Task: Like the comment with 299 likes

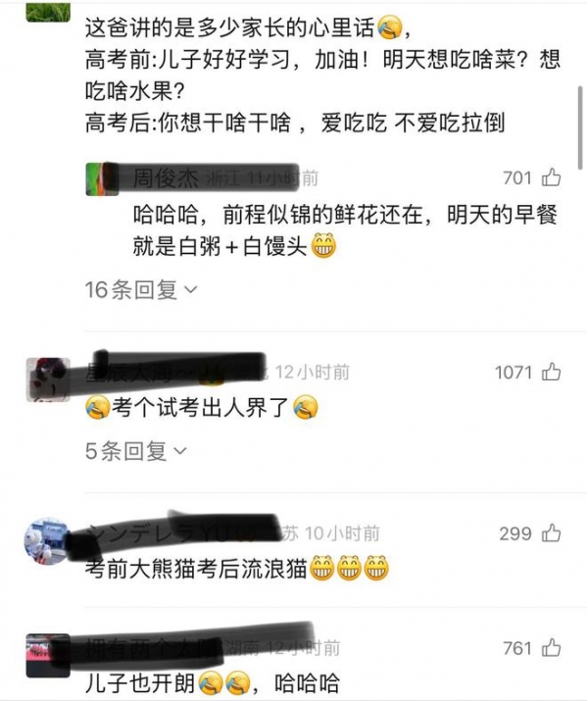Action: tap(552, 533)
